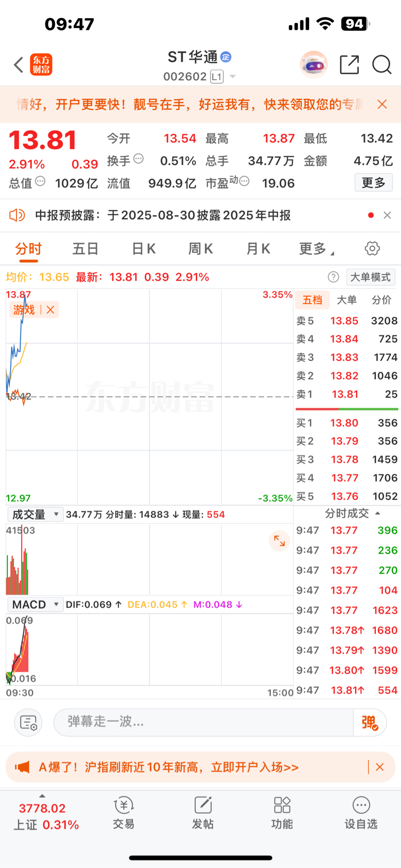Open the A爆了 开户入场 promo link

169,767
